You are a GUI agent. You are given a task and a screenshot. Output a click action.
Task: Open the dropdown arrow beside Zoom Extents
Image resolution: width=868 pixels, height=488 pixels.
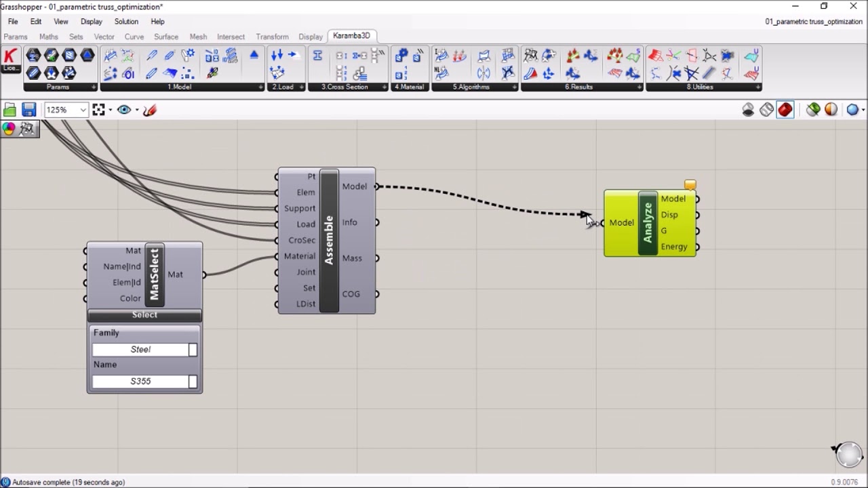(110, 110)
